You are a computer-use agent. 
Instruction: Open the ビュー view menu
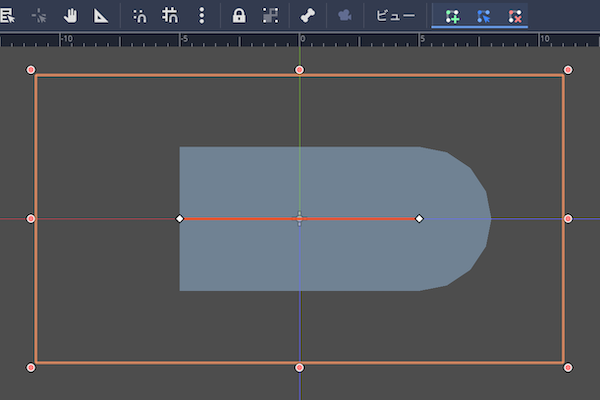point(395,16)
